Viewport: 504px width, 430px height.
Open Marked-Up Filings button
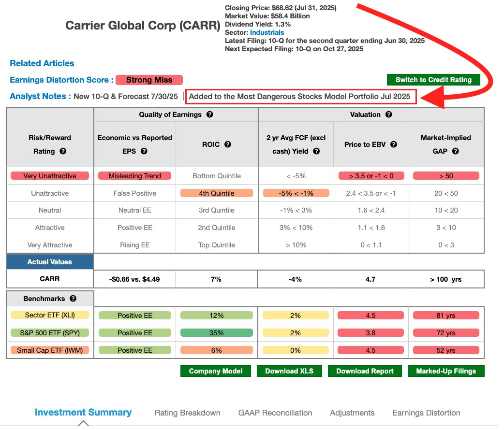point(446,371)
